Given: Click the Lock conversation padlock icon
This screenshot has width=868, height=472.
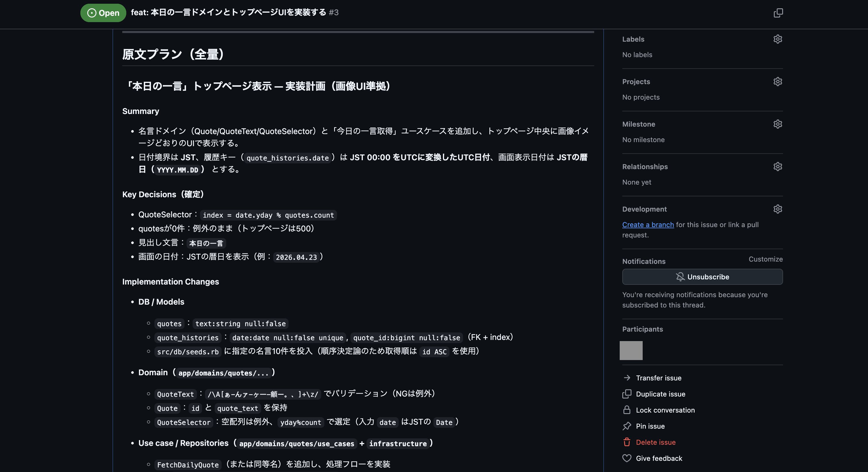Looking at the screenshot, I should click(627, 410).
